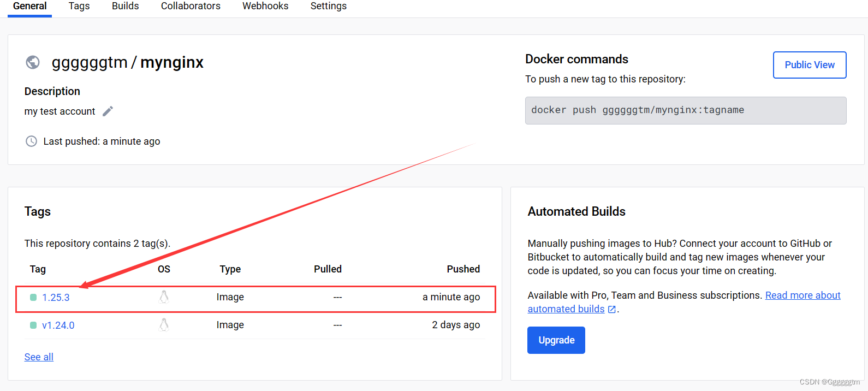Image resolution: width=868 pixels, height=391 pixels.
Task: Click 'a minute ago' in the 1.25.3 row
Action: [x=451, y=297]
